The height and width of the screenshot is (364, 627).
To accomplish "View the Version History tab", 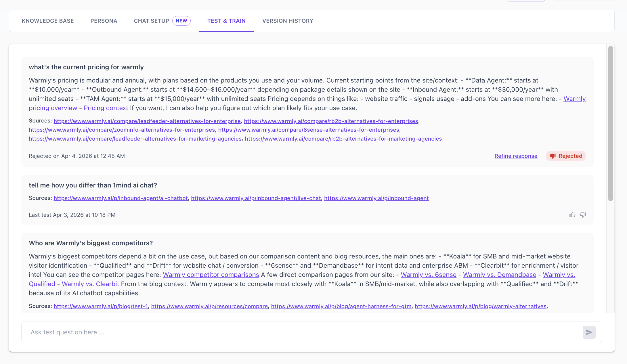I will pos(287,21).
